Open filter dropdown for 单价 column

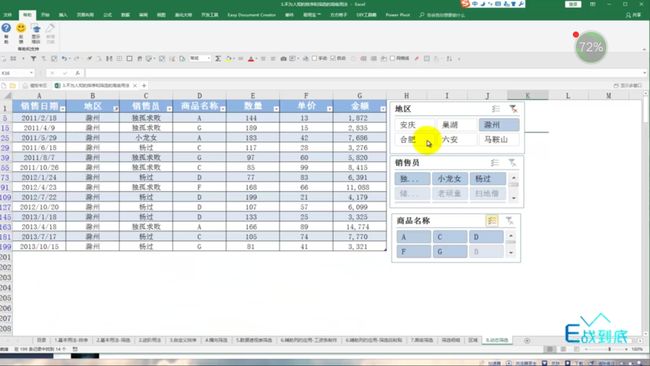[x=330, y=109]
